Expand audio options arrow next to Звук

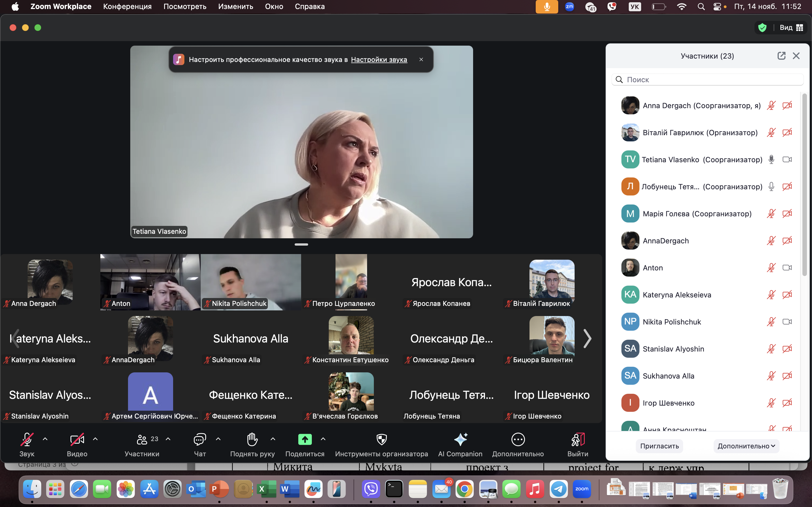click(x=45, y=439)
